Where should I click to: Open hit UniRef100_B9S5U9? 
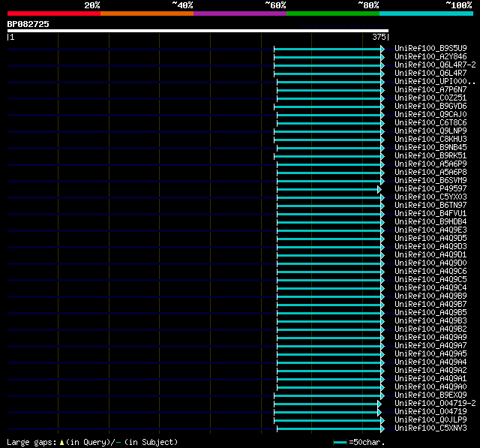tap(430, 48)
